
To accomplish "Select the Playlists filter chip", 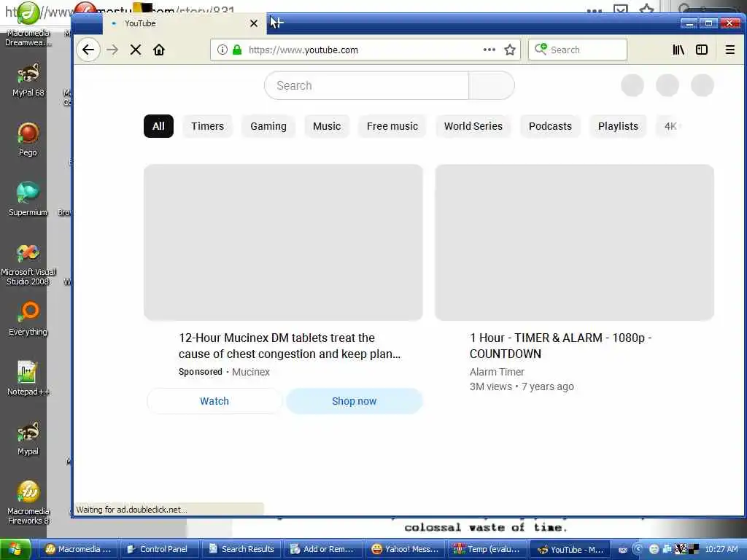I will point(618,126).
